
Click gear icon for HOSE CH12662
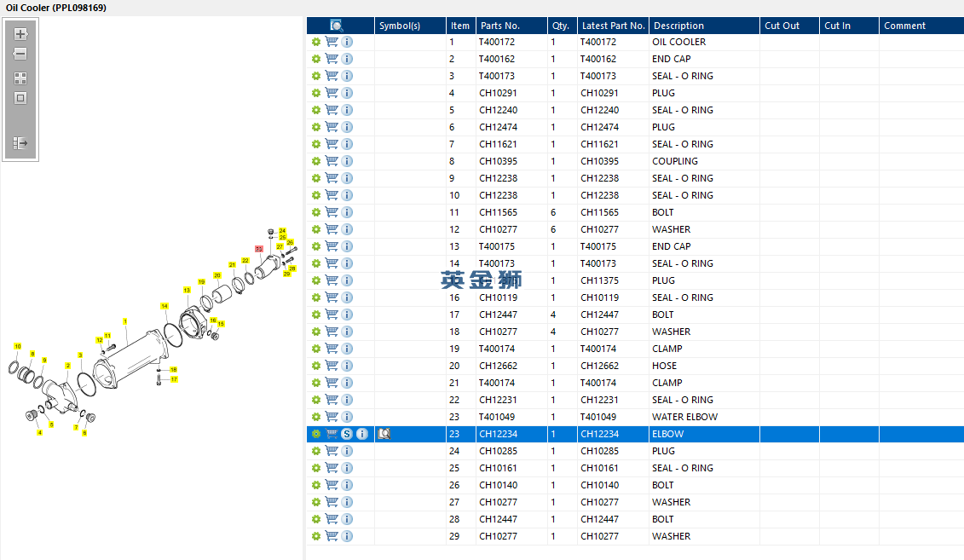[316, 366]
